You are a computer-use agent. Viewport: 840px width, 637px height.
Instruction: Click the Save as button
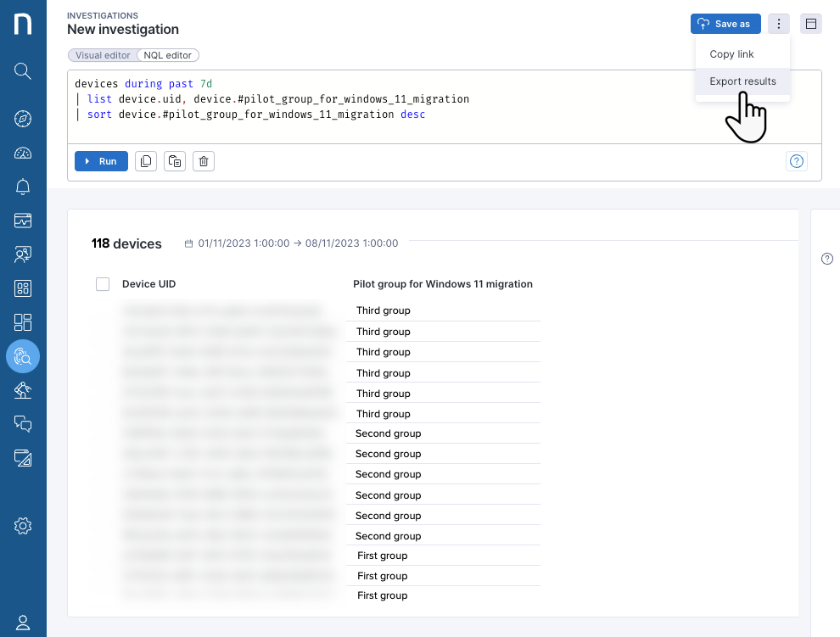click(x=725, y=24)
